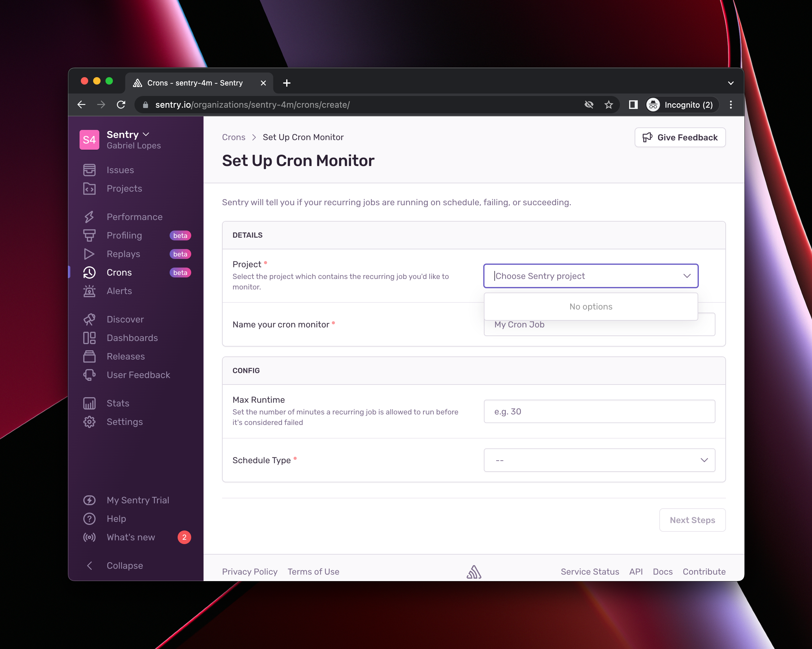Open Chrome's three-dot menu
812x649 pixels.
pos(731,105)
